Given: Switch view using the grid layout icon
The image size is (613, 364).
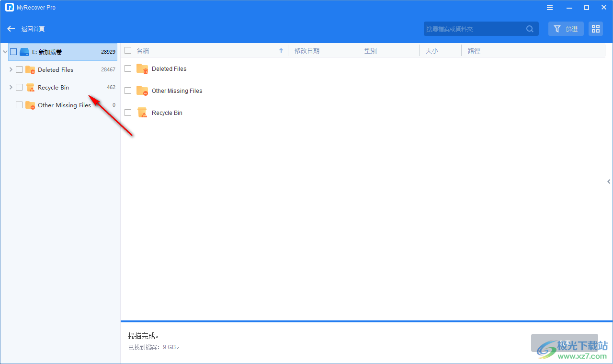Looking at the screenshot, I should click(x=595, y=29).
